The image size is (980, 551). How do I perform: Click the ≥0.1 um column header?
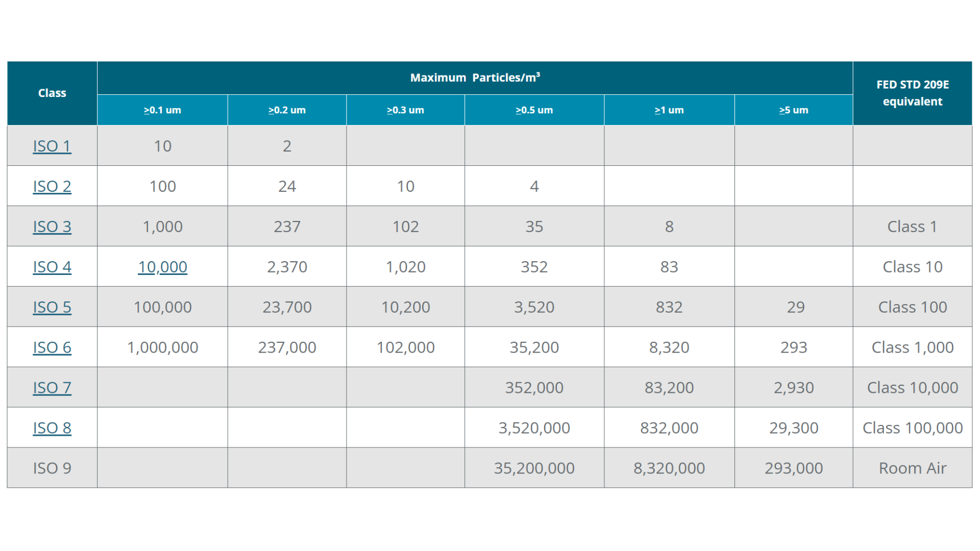click(x=162, y=110)
